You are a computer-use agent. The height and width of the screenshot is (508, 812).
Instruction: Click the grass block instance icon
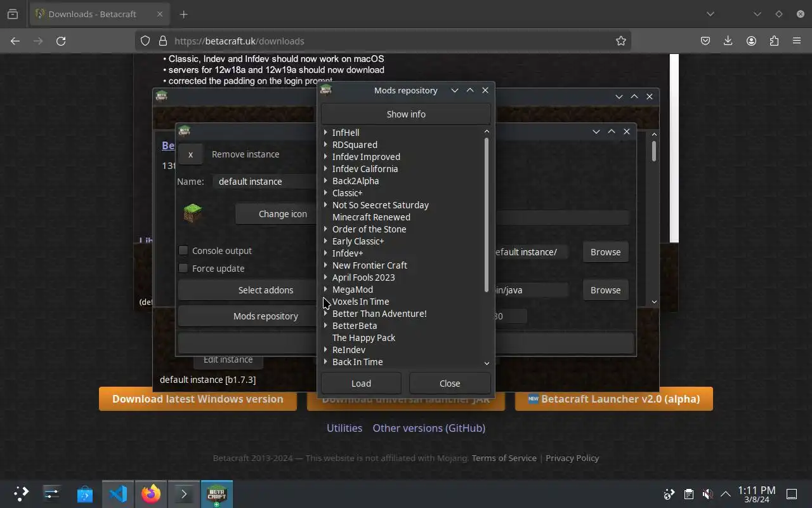193,213
